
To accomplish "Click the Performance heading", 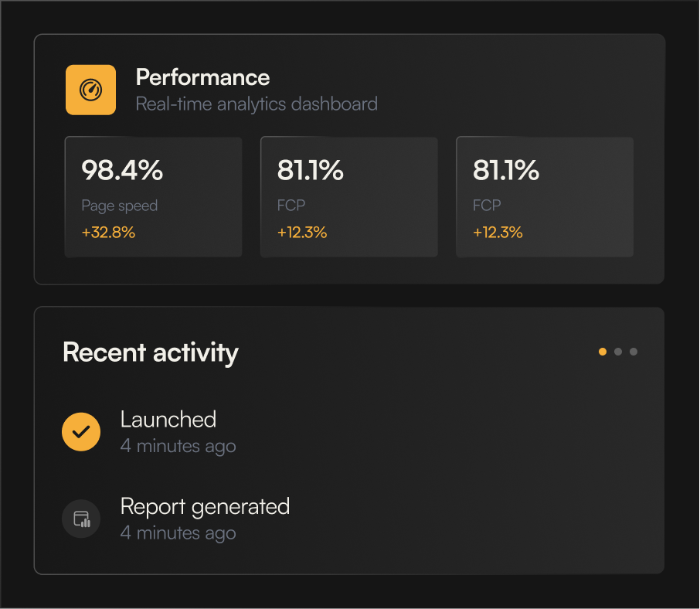I will click(x=202, y=77).
